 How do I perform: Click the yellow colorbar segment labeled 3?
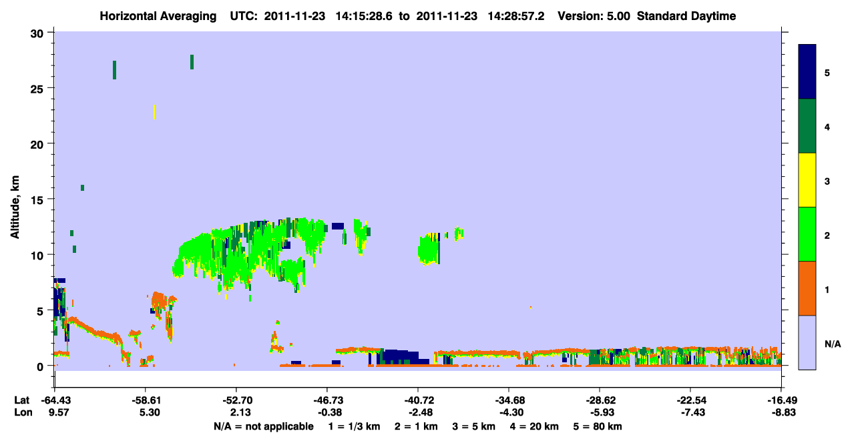point(807,180)
